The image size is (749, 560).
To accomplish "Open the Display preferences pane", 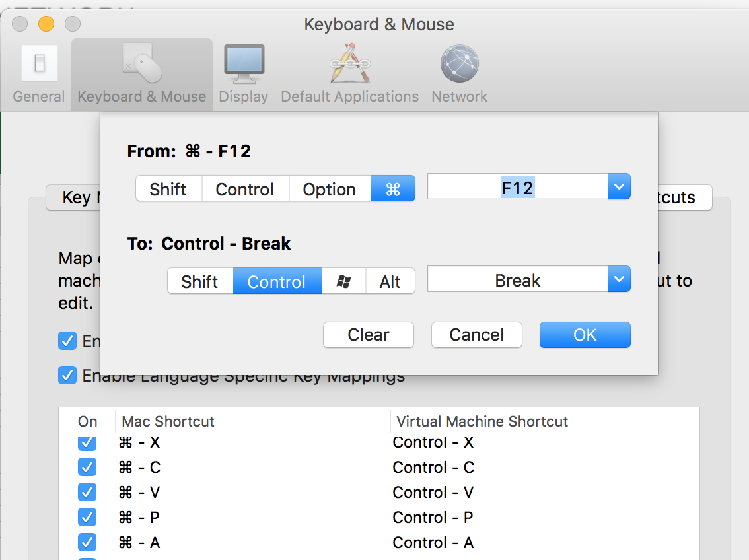I will [243, 71].
